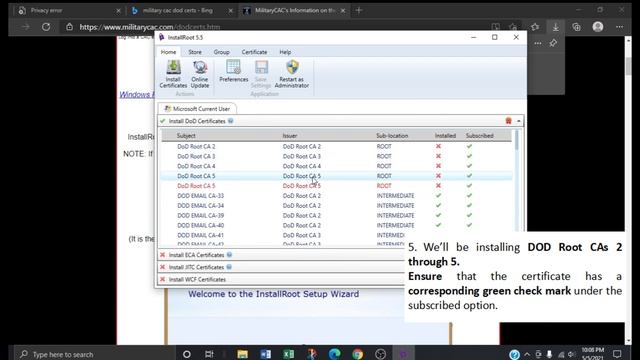Open the Windows notification center icon
Image resolution: width=640 pixels, height=360 pixels.
pos(617,354)
